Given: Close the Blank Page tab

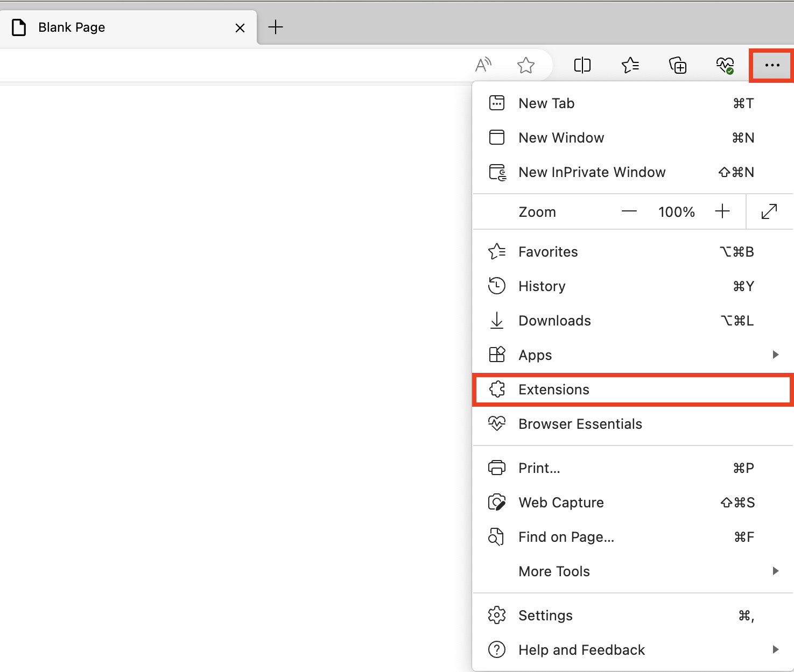Looking at the screenshot, I should pyautogui.click(x=240, y=28).
